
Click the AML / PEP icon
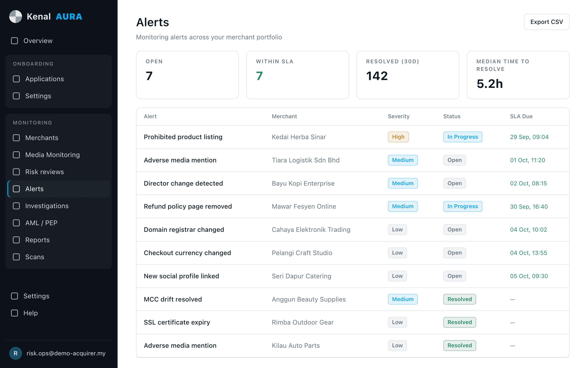[16, 223]
